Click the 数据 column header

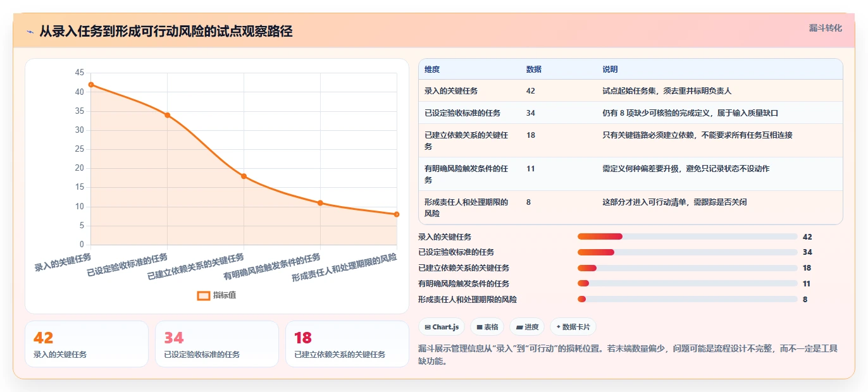[x=533, y=70]
